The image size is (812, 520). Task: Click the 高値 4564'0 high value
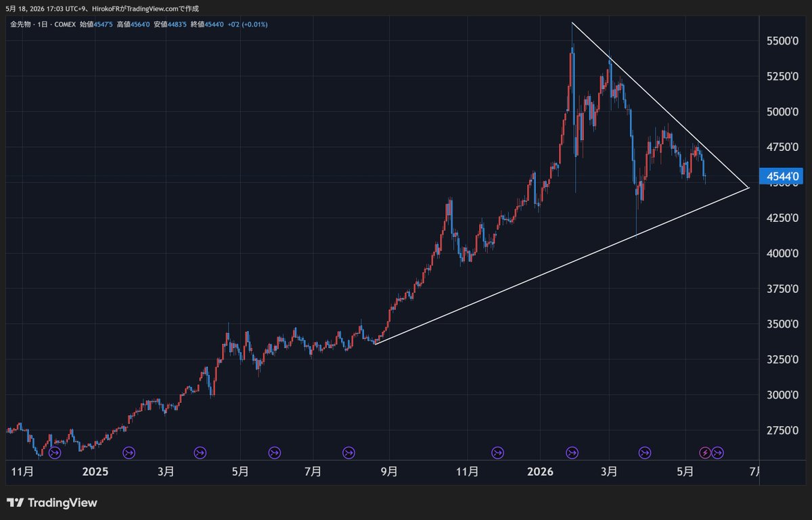[133, 24]
